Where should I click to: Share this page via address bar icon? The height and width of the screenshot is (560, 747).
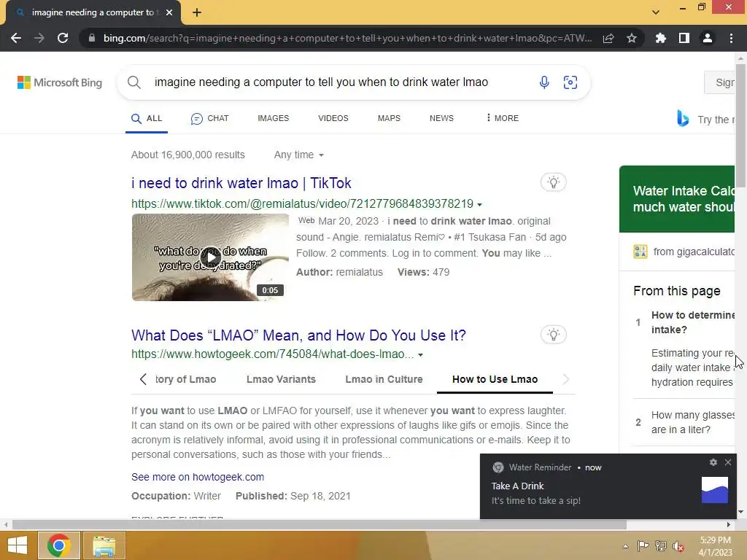[608, 38]
